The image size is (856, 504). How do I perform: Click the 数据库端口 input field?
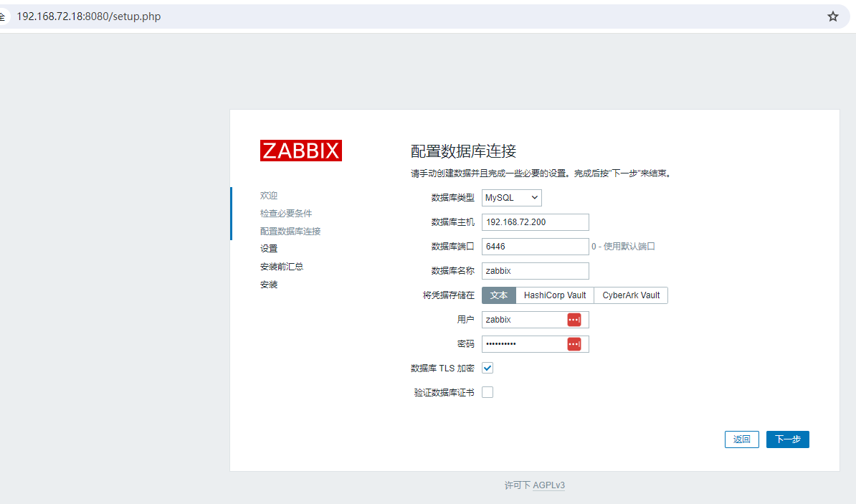[x=535, y=246]
